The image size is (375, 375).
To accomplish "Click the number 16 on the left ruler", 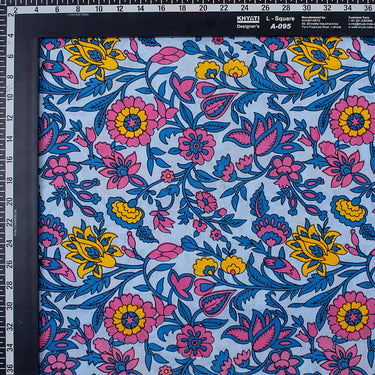I will pyautogui.click(x=10, y=160).
